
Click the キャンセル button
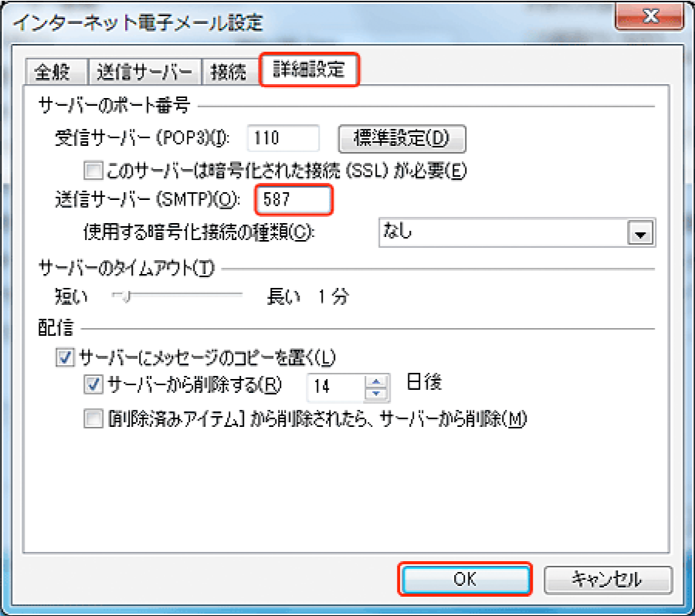607,579
